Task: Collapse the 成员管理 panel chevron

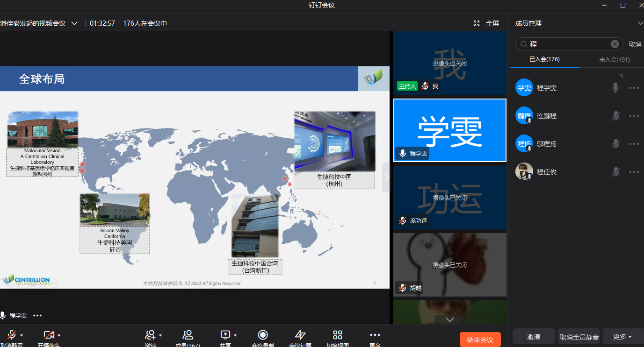Action: 640,23
